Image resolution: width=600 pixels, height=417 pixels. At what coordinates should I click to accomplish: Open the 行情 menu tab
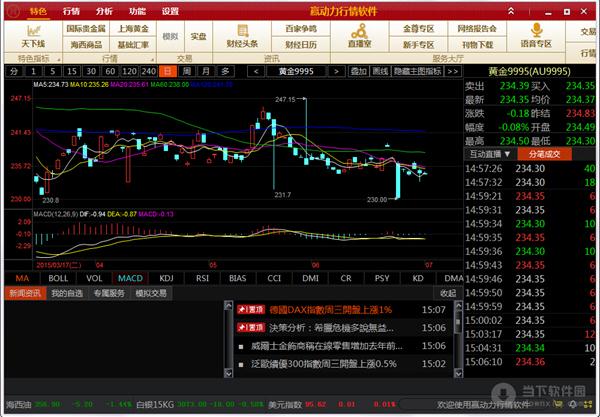click(x=71, y=11)
